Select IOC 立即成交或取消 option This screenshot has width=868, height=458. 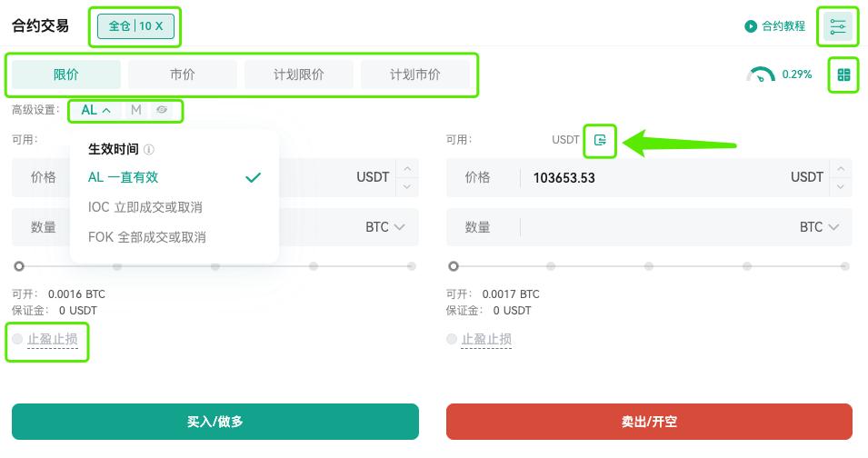pyautogui.click(x=145, y=207)
